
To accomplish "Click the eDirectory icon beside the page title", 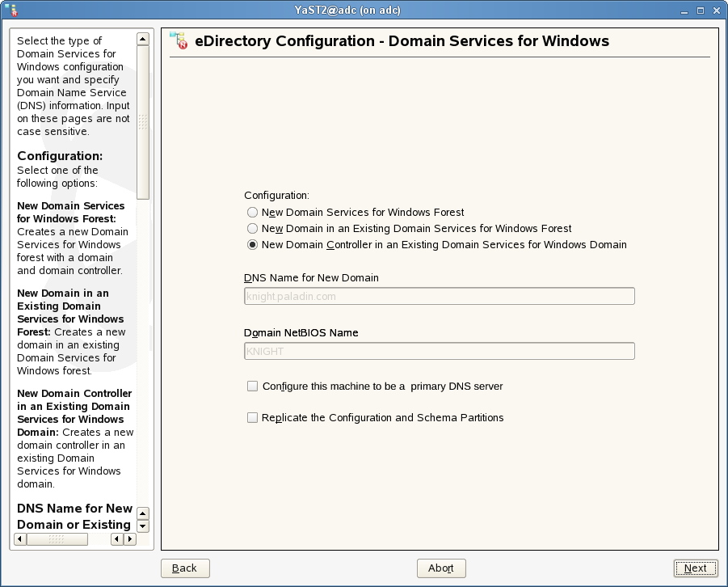I will pos(179,40).
